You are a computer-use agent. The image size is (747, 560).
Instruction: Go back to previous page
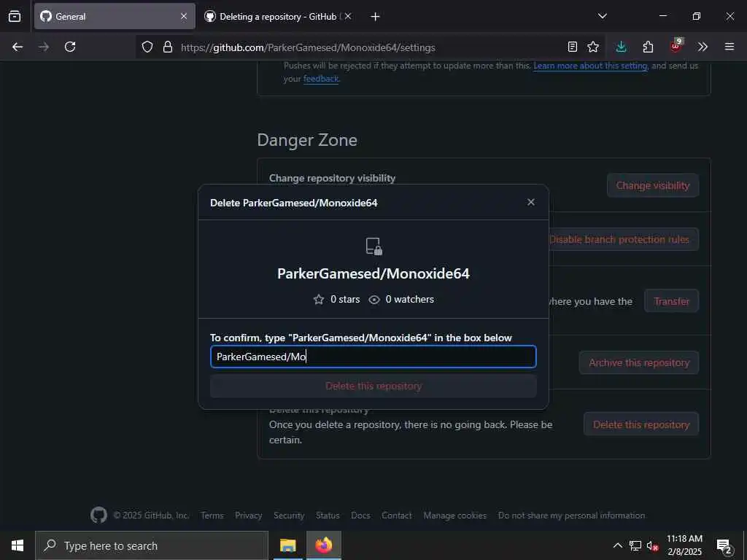(18, 47)
